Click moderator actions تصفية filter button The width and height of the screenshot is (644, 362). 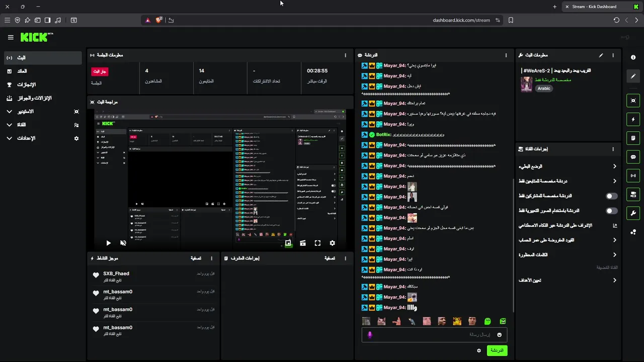click(x=330, y=258)
